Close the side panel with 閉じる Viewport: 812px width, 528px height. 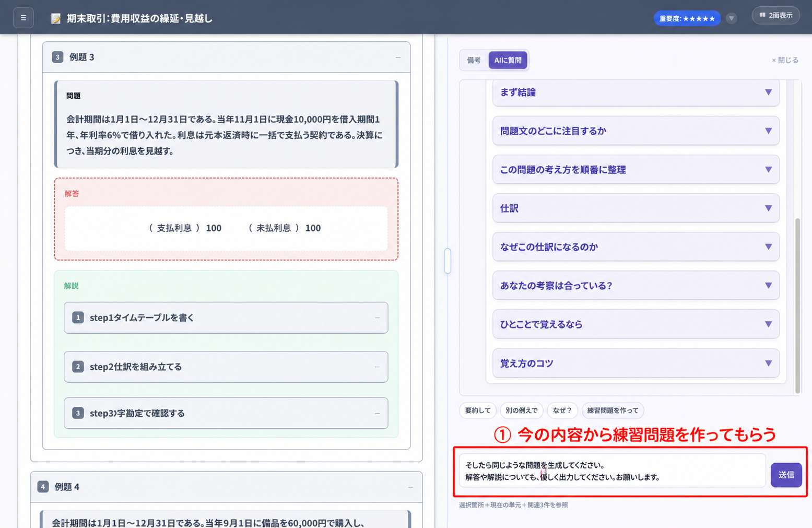pyautogui.click(x=785, y=60)
